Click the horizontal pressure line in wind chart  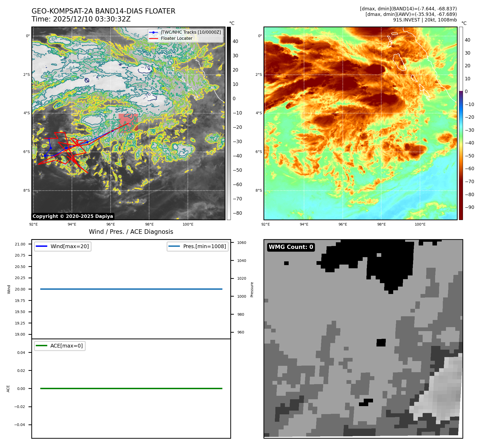pyautogui.click(x=131, y=289)
